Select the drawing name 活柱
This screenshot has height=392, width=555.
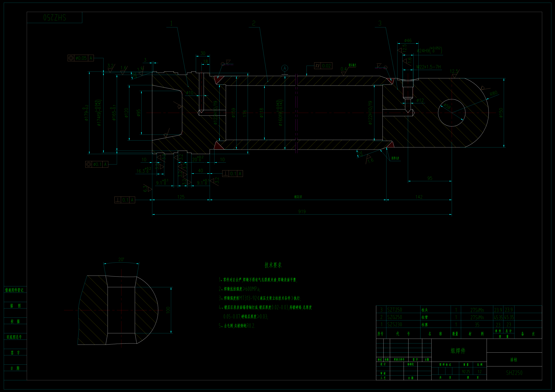[x=514, y=360]
